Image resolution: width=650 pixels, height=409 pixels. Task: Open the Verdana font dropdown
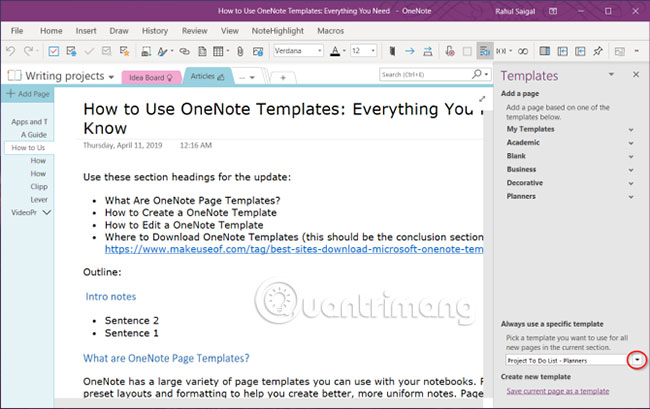pyautogui.click(x=319, y=51)
